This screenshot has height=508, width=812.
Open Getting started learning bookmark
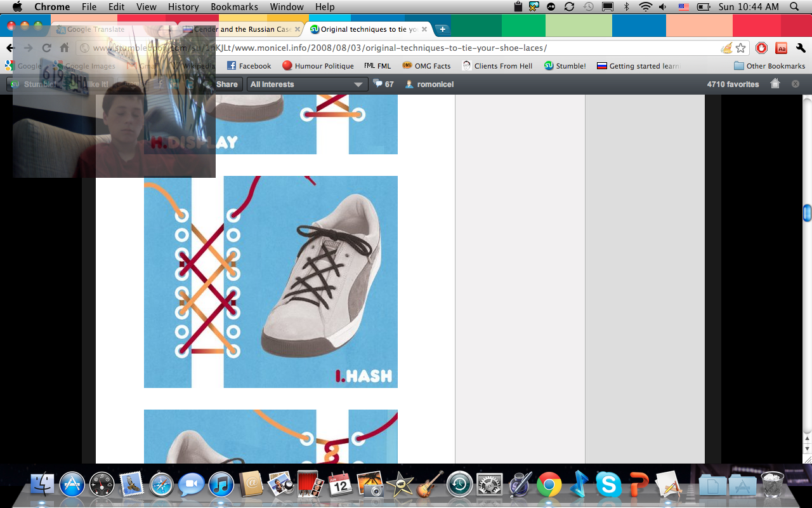tap(639, 65)
